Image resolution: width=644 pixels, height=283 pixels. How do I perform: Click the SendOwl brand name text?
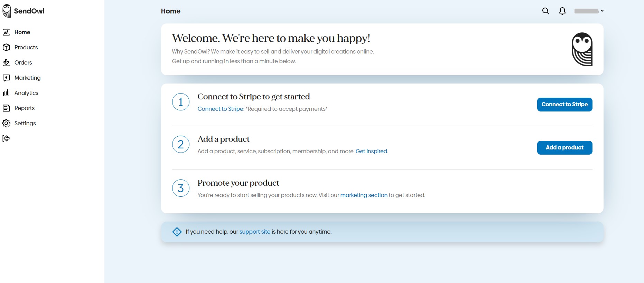point(29,11)
